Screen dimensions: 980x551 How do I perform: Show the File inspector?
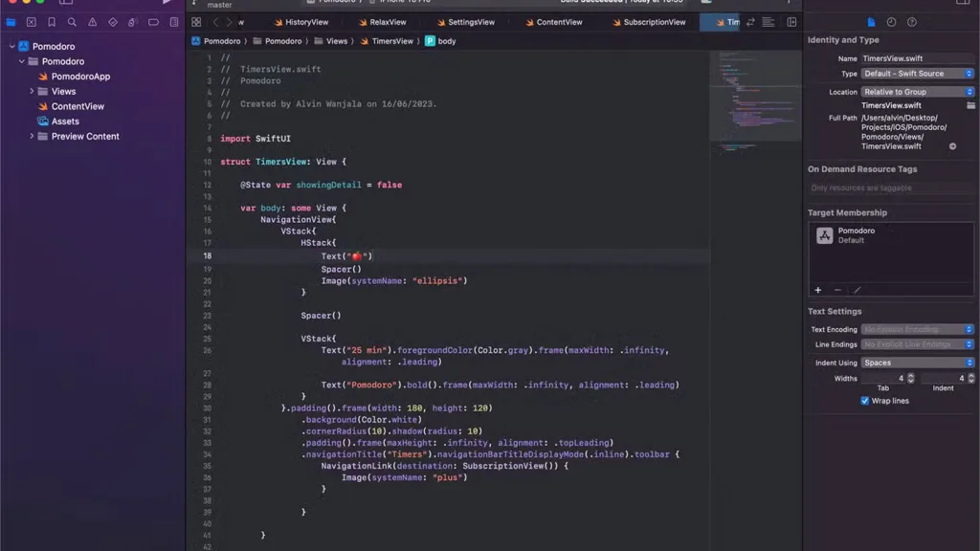871,22
